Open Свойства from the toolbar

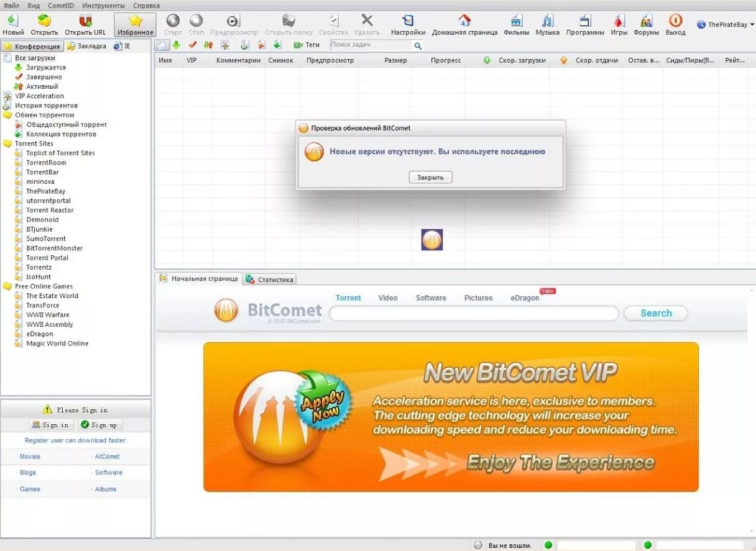(x=333, y=24)
